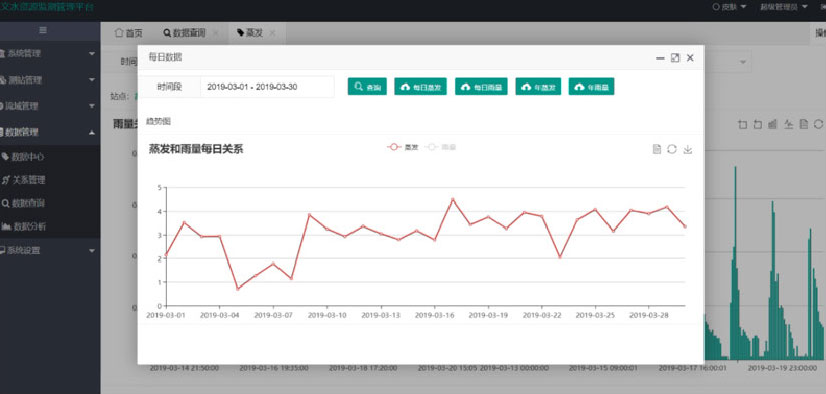Open the 皮肤 skin dropdown
Image resolution: width=826 pixels, height=394 pixels.
point(730,7)
